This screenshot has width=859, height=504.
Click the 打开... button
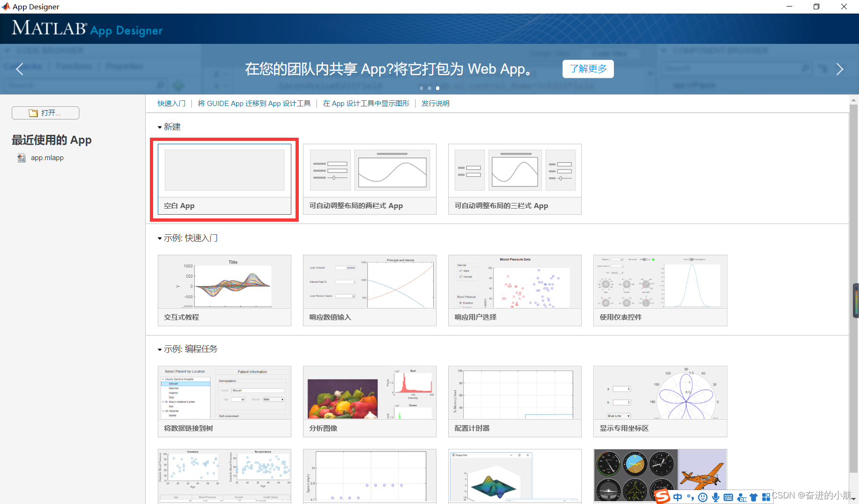coord(45,113)
